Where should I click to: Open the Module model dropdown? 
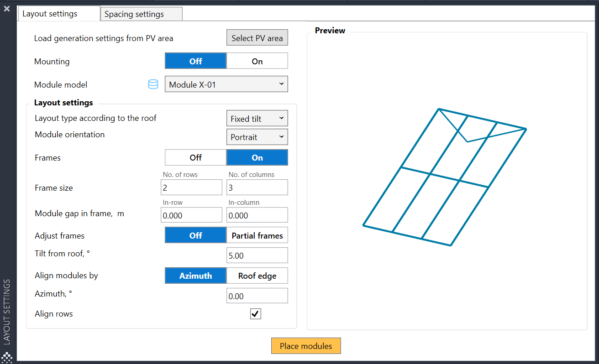coord(226,83)
